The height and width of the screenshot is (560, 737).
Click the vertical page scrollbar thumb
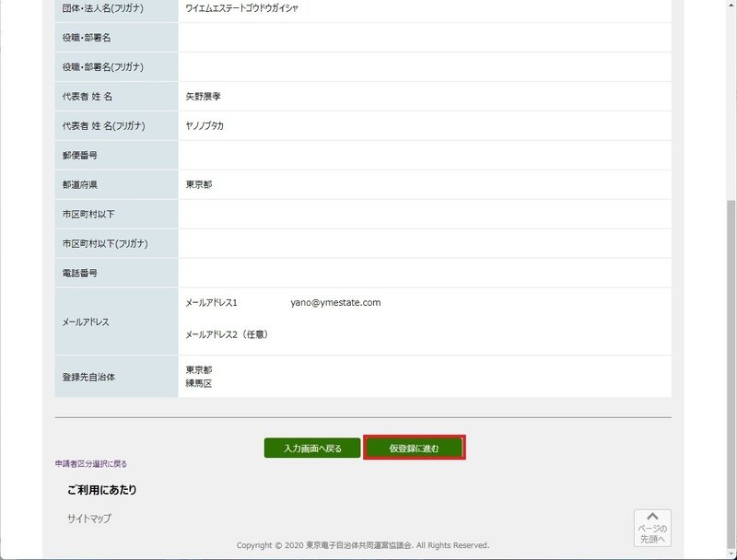[x=731, y=376]
